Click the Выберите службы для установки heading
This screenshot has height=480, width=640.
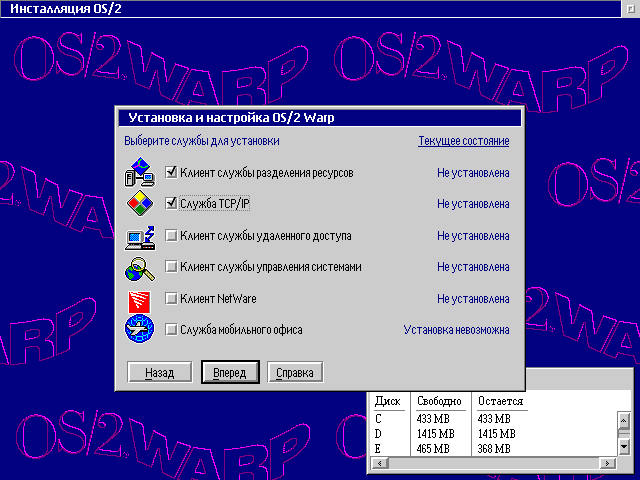click(202, 141)
